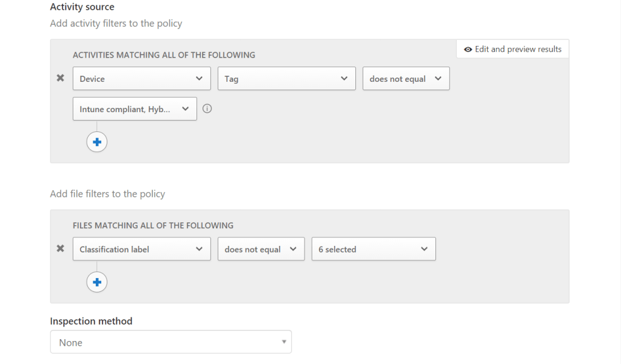Image resolution: width=621 pixels, height=364 pixels.
Task: Open the Classification label dropdown
Action: 141,249
